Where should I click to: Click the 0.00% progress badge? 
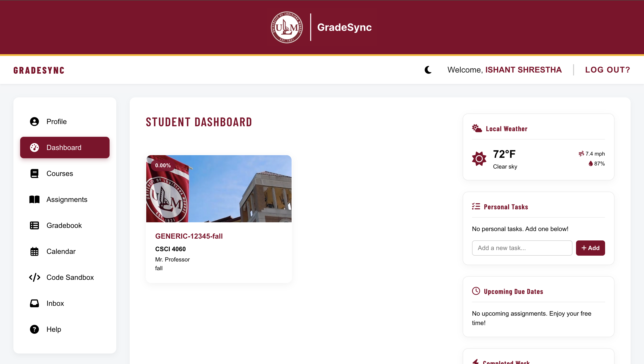pos(163,165)
